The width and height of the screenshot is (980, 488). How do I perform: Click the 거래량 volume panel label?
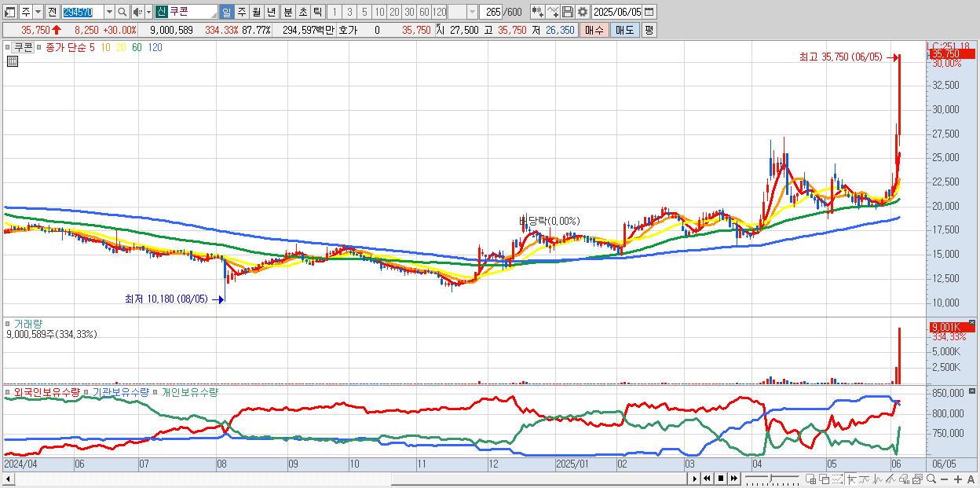(x=27, y=323)
